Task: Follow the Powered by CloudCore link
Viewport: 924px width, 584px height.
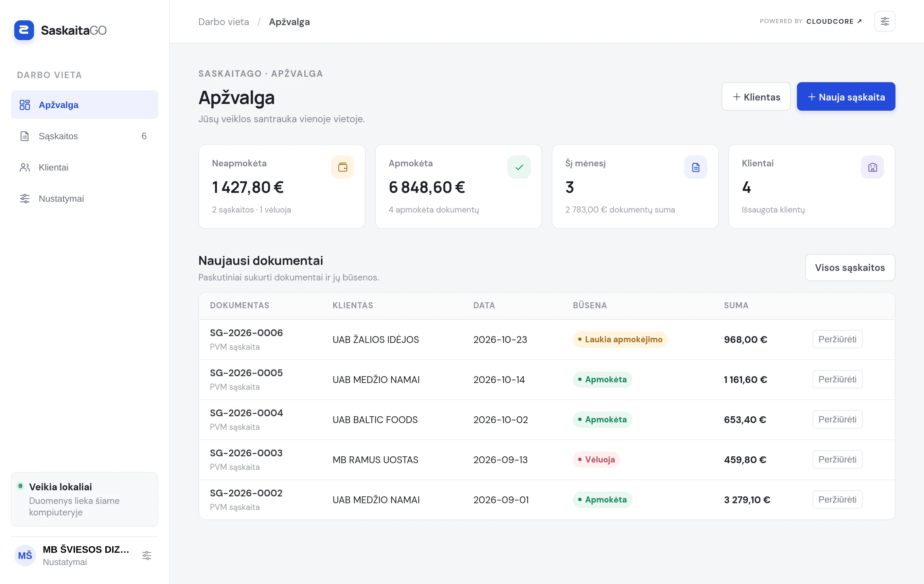Action: tap(811, 21)
